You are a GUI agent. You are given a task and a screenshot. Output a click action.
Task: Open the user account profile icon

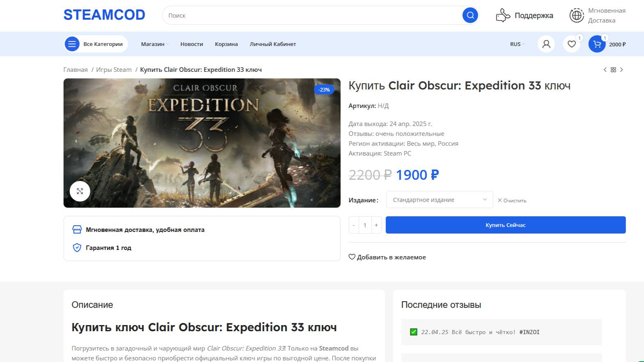pos(546,44)
